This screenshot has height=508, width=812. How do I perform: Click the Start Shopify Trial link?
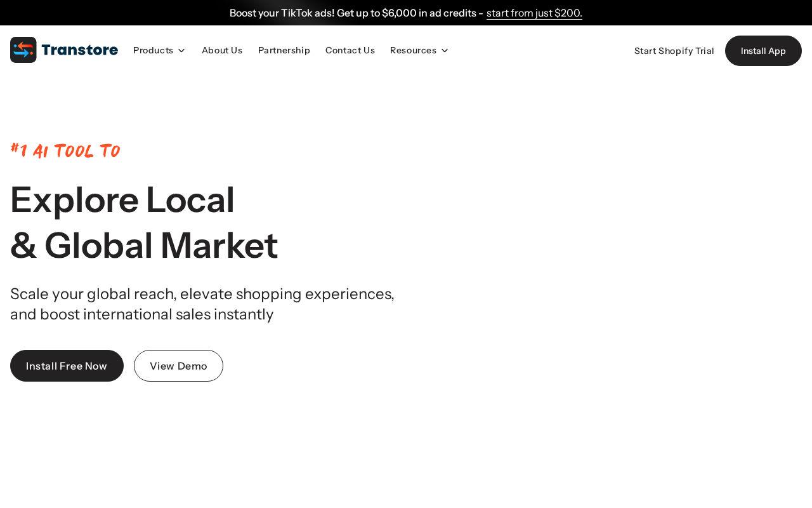click(x=674, y=51)
